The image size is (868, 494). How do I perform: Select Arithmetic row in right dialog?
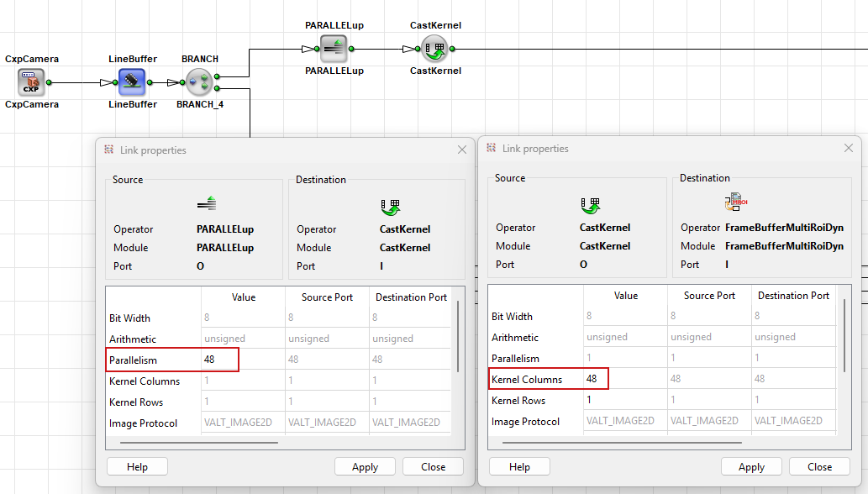coord(661,337)
